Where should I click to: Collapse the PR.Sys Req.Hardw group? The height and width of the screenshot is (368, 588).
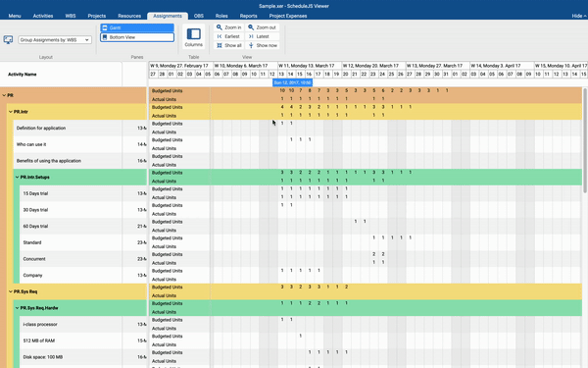[17, 308]
